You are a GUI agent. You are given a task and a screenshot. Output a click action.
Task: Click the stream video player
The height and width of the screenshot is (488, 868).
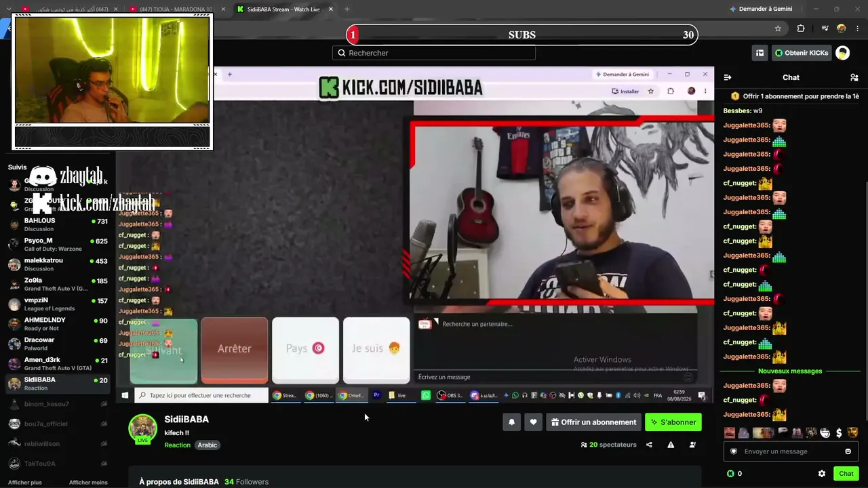414,235
